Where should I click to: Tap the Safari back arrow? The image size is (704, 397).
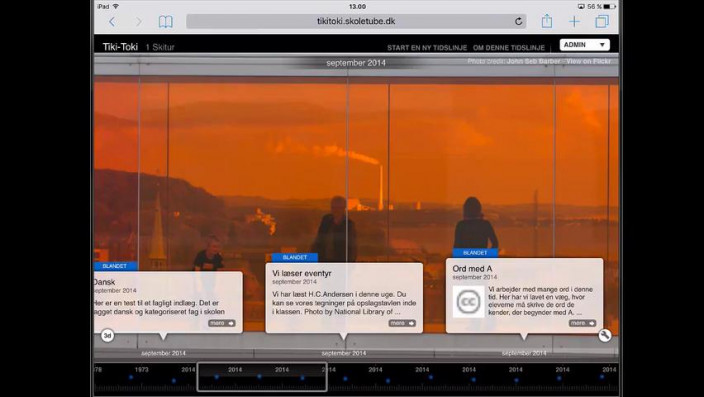click(x=112, y=22)
